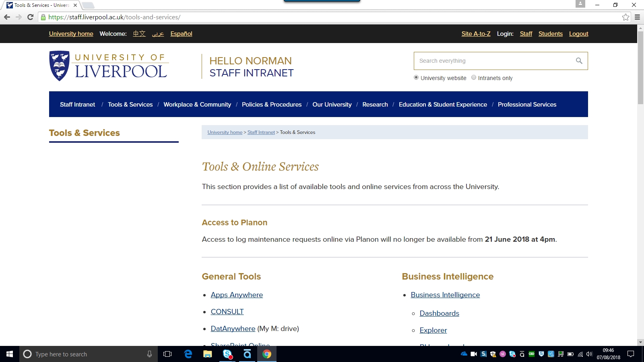Click the search magnifier icon
This screenshot has width=644, height=362.
[579, 61]
